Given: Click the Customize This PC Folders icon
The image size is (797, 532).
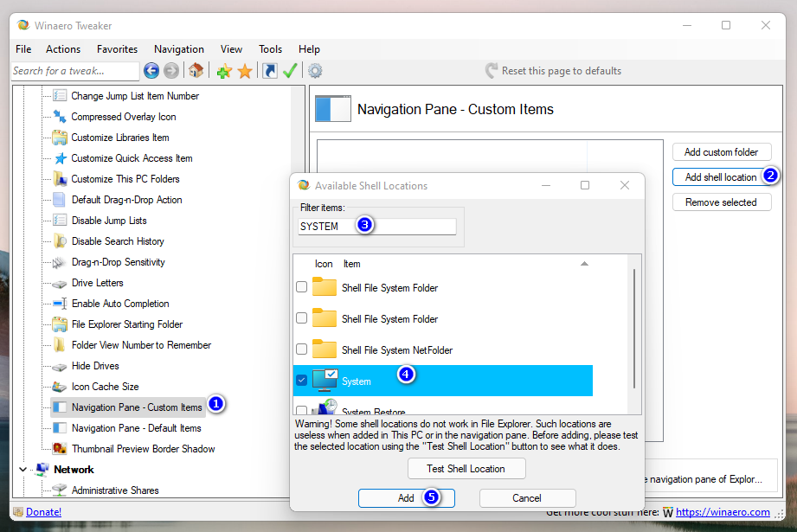Looking at the screenshot, I should (60, 179).
